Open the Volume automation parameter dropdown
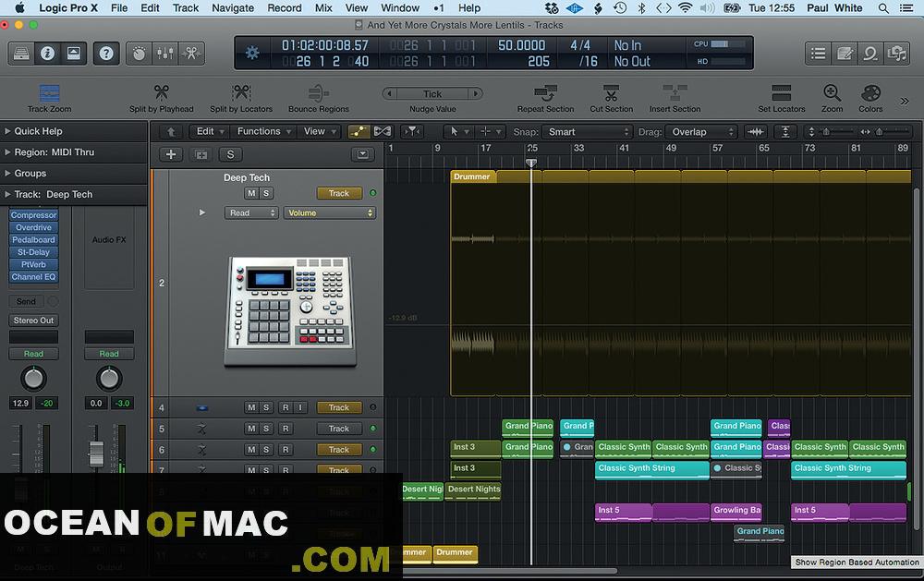924x581 pixels. point(330,212)
